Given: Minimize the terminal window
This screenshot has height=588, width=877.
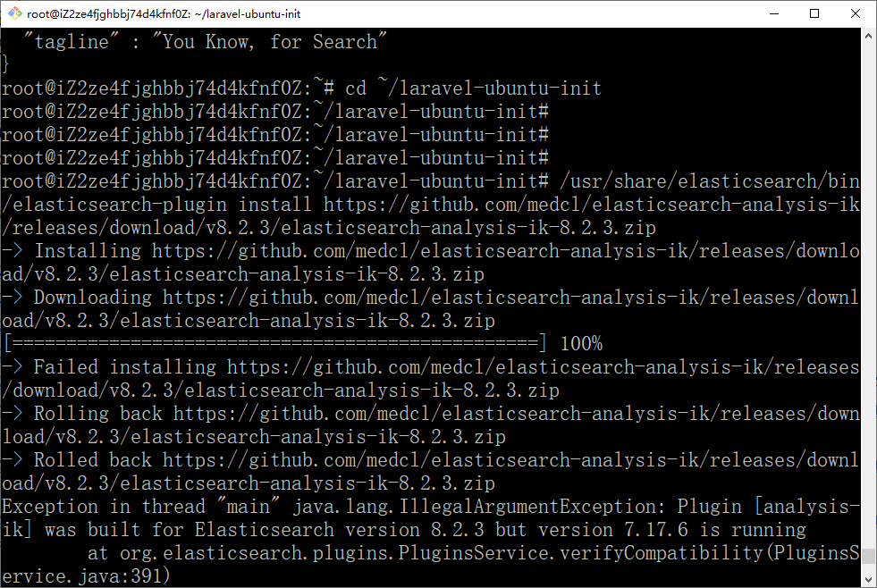Looking at the screenshot, I should tap(772, 13).
